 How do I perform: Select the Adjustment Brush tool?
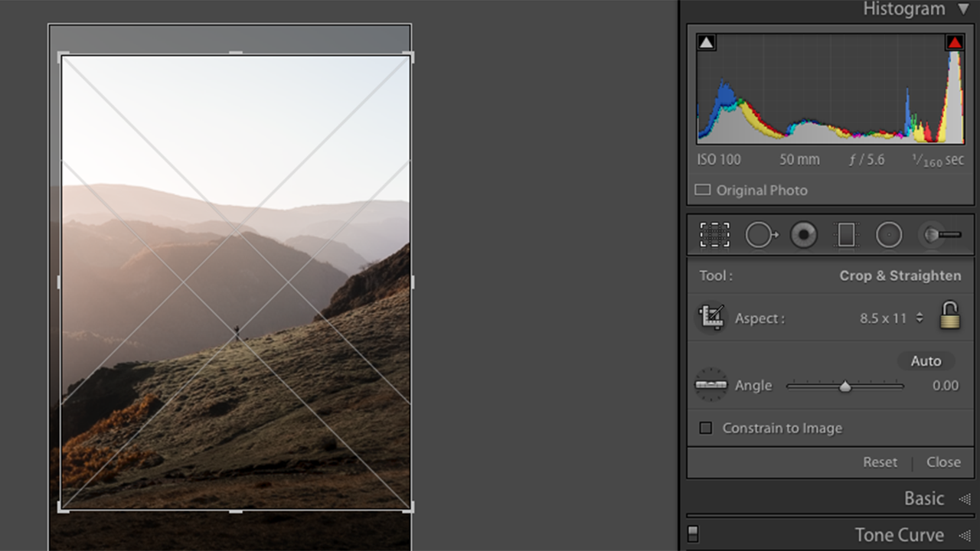(940, 235)
